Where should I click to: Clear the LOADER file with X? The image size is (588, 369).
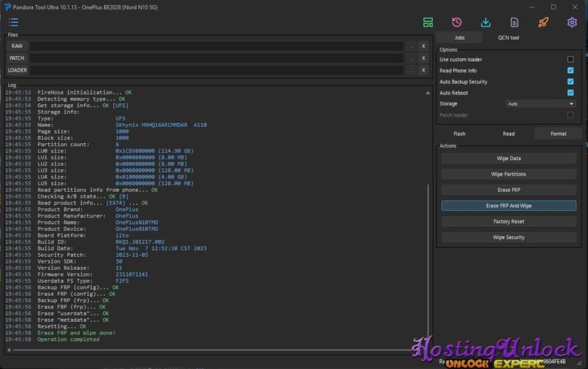pyautogui.click(x=423, y=70)
